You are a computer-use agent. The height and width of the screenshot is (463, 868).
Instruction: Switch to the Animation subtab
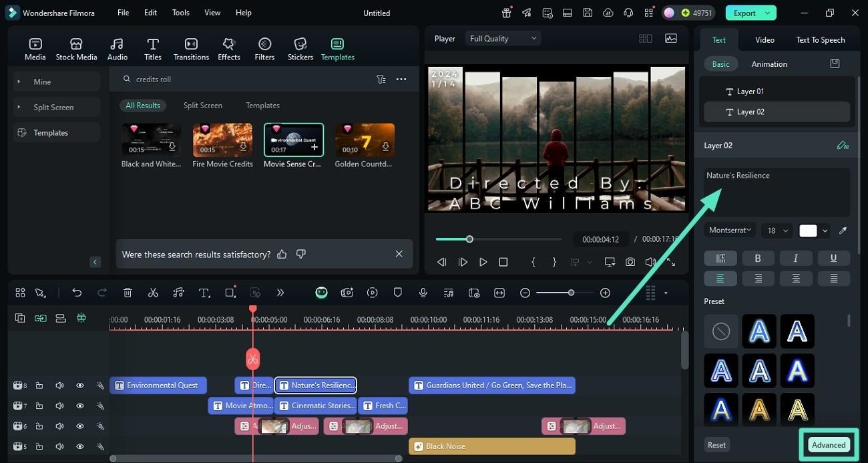click(x=769, y=64)
